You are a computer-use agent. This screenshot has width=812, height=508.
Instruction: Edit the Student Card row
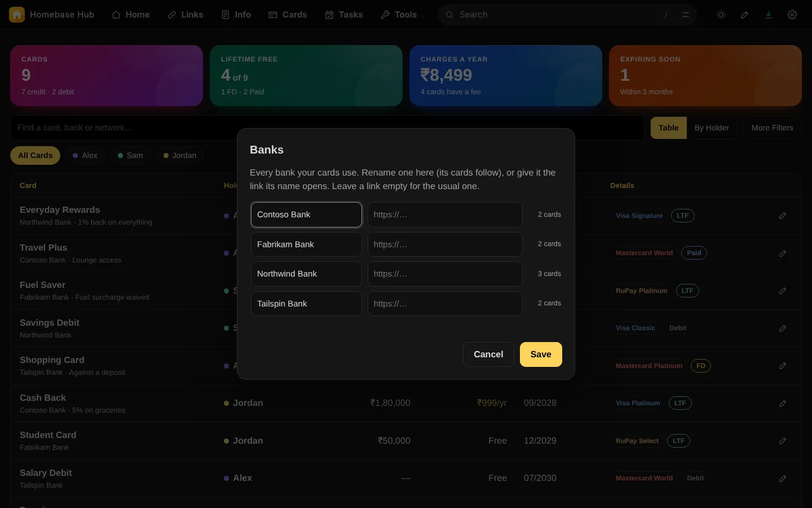coord(783,441)
